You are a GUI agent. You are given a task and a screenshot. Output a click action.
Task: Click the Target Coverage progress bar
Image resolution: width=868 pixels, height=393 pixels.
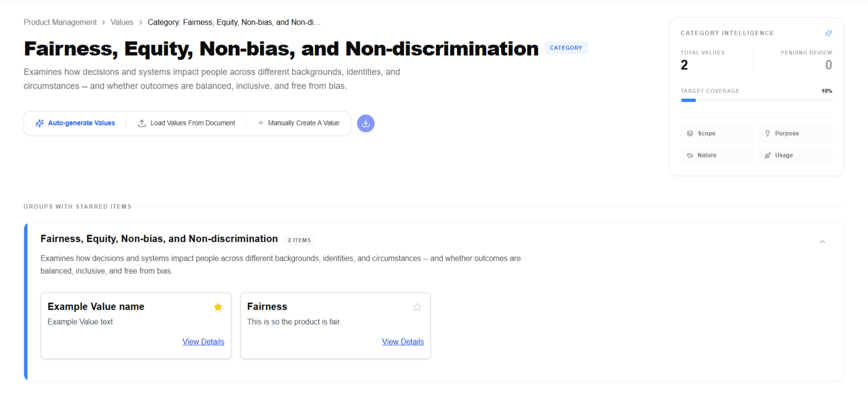[756, 100]
